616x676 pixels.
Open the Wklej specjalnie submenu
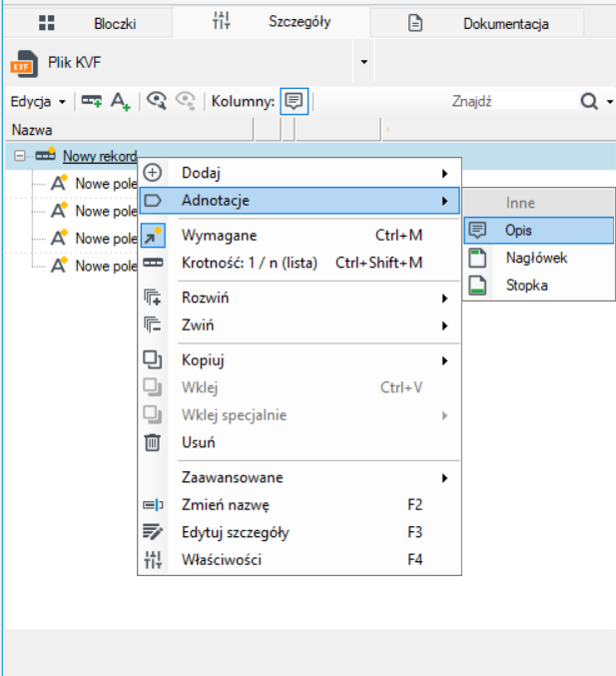pos(300,415)
